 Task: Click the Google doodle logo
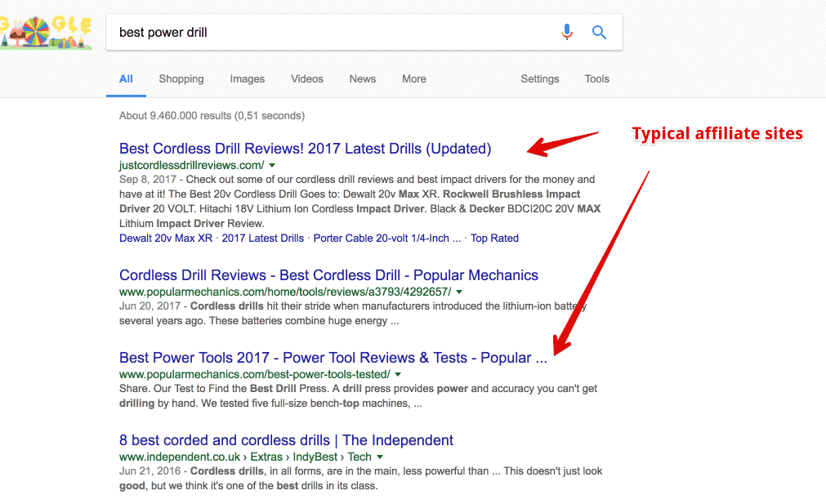[x=47, y=31]
